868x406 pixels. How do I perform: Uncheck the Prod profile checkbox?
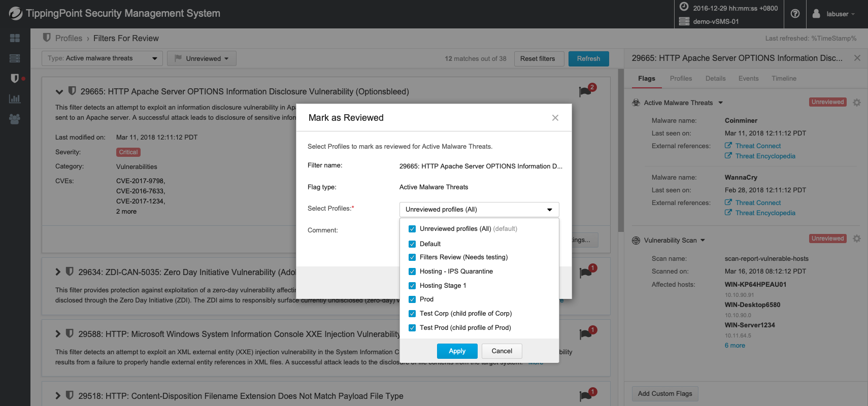[412, 299]
